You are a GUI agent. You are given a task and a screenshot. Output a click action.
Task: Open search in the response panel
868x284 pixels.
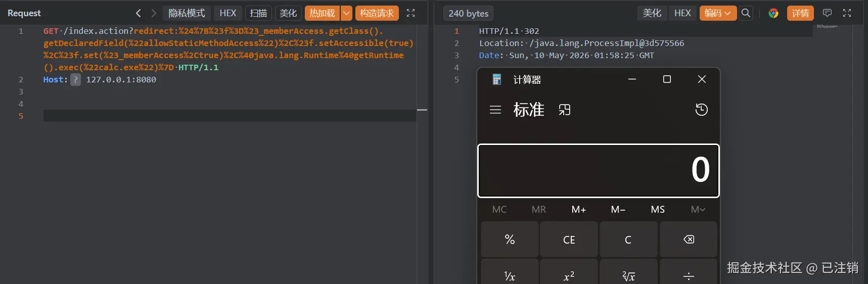(x=746, y=13)
